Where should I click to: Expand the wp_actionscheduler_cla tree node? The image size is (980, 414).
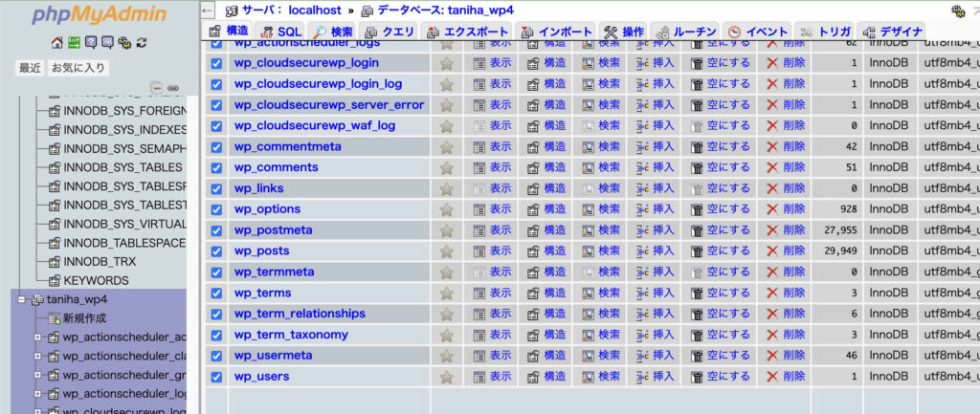pos(37,357)
